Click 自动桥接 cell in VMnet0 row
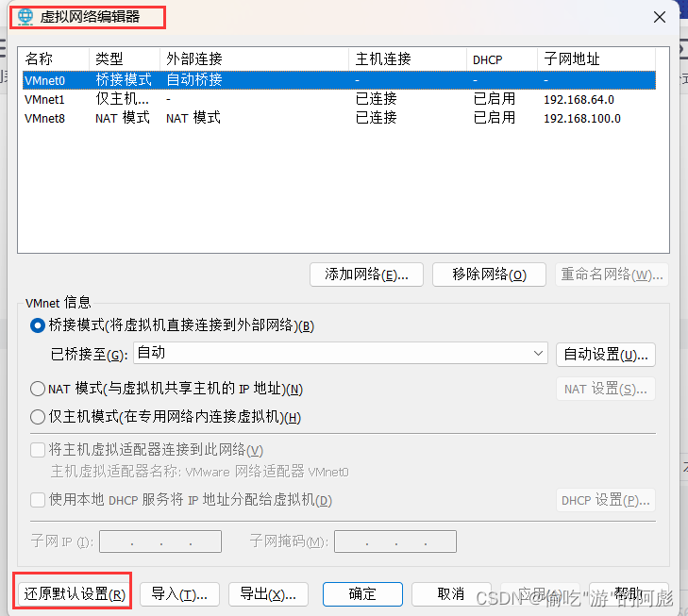 (x=194, y=80)
